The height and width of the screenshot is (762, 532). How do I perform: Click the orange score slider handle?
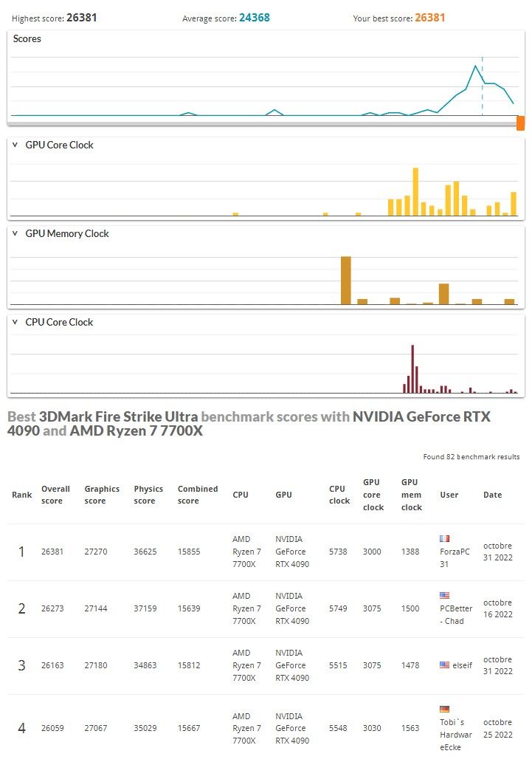tap(520, 123)
